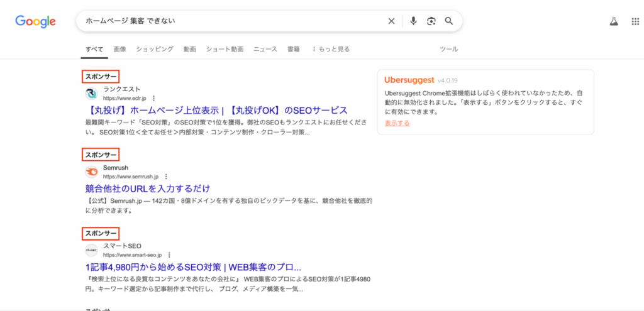This screenshot has width=644, height=311.
Task: Clear the search box with X icon
Action: coord(391,21)
